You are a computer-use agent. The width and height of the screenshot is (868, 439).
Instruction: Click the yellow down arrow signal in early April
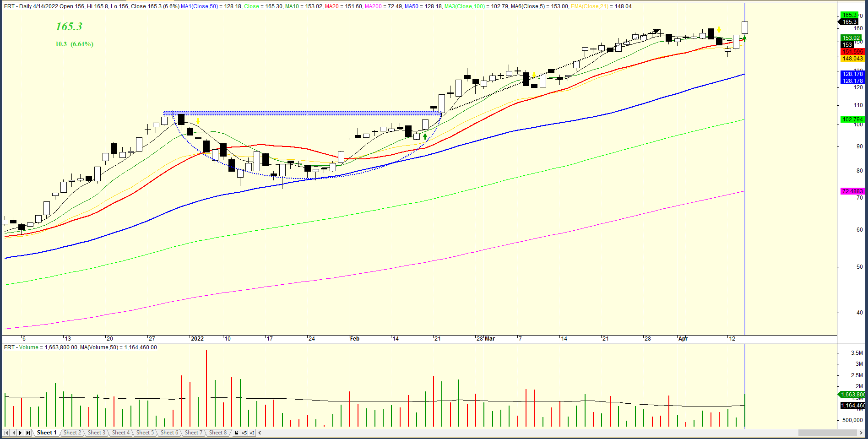pos(719,30)
